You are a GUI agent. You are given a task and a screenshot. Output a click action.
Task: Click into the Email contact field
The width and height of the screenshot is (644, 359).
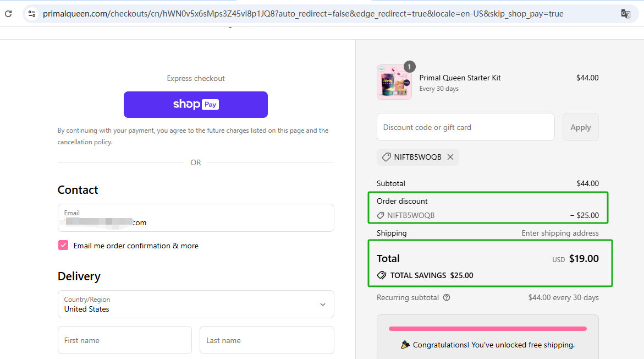pyautogui.click(x=196, y=217)
